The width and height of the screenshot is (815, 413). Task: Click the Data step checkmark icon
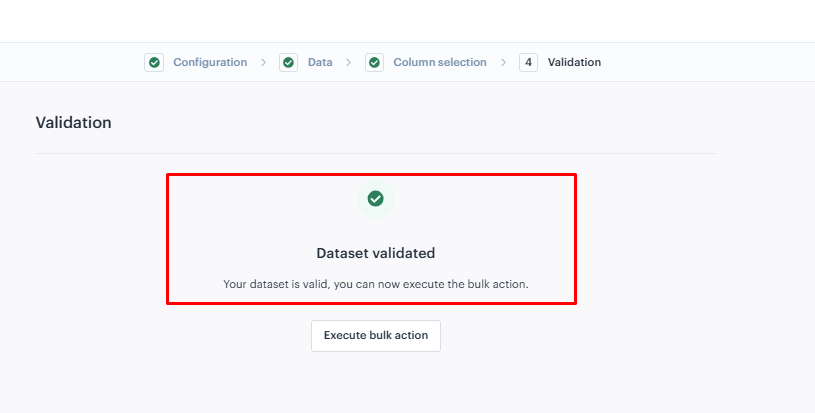click(288, 62)
